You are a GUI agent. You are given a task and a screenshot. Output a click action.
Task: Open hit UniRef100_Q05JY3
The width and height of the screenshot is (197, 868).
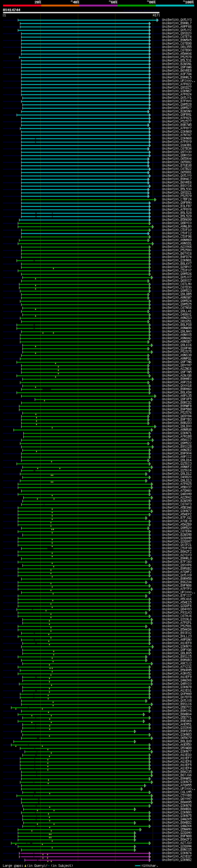176,20
